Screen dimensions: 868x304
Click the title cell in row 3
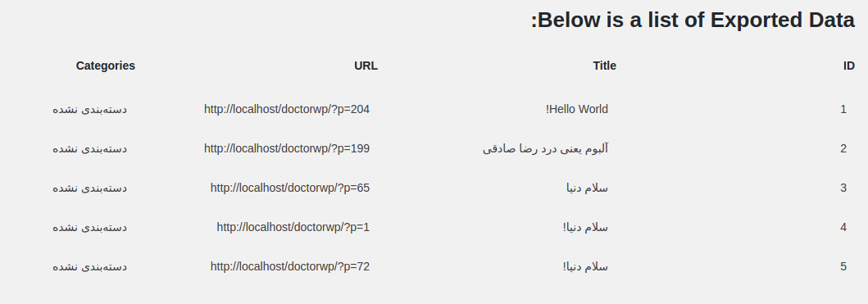pyautogui.click(x=588, y=188)
